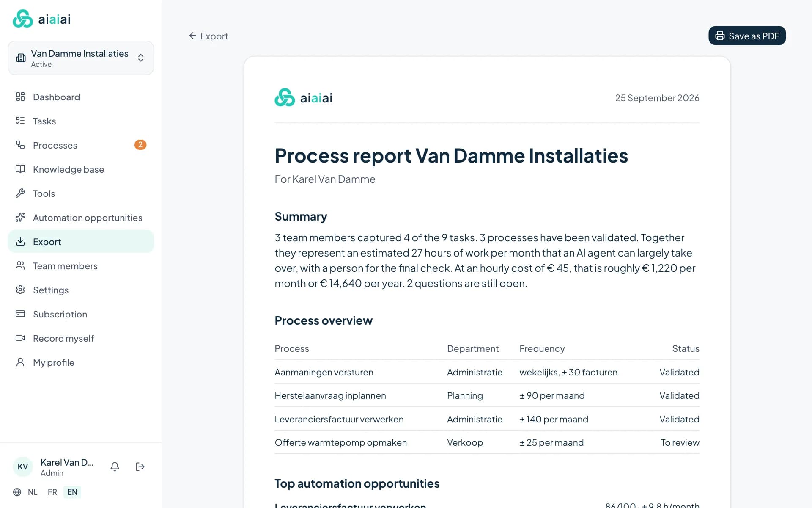Click the Record myself camera icon
812x508 pixels.
[20, 338]
